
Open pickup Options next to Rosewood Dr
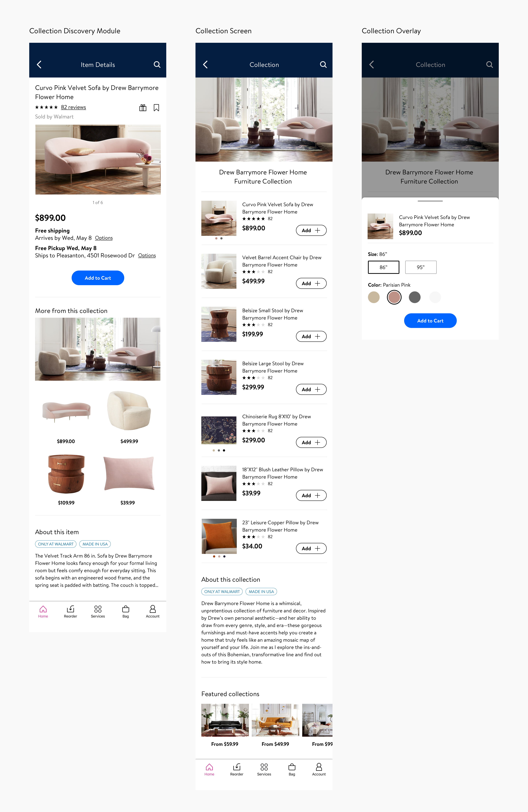147,255
